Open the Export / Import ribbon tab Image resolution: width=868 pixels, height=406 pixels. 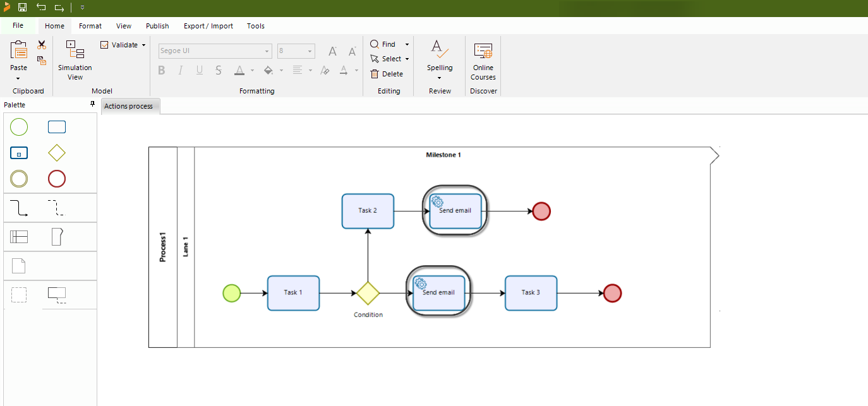208,26
